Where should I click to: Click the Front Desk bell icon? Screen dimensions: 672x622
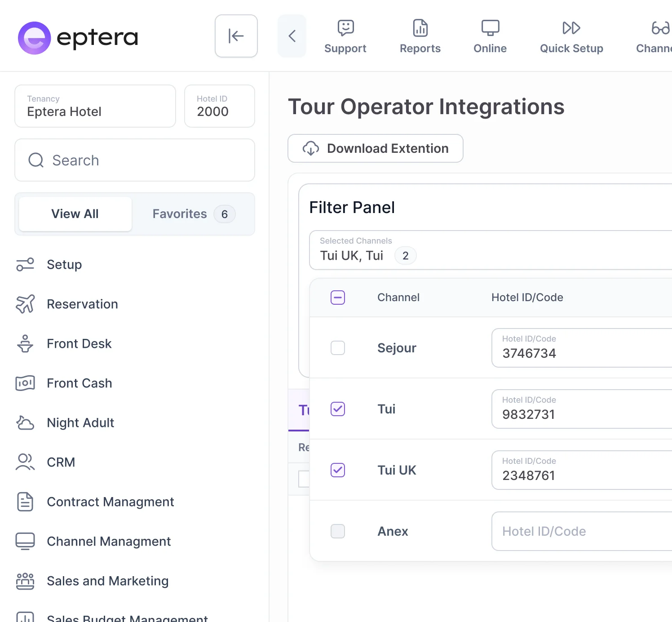25,343
